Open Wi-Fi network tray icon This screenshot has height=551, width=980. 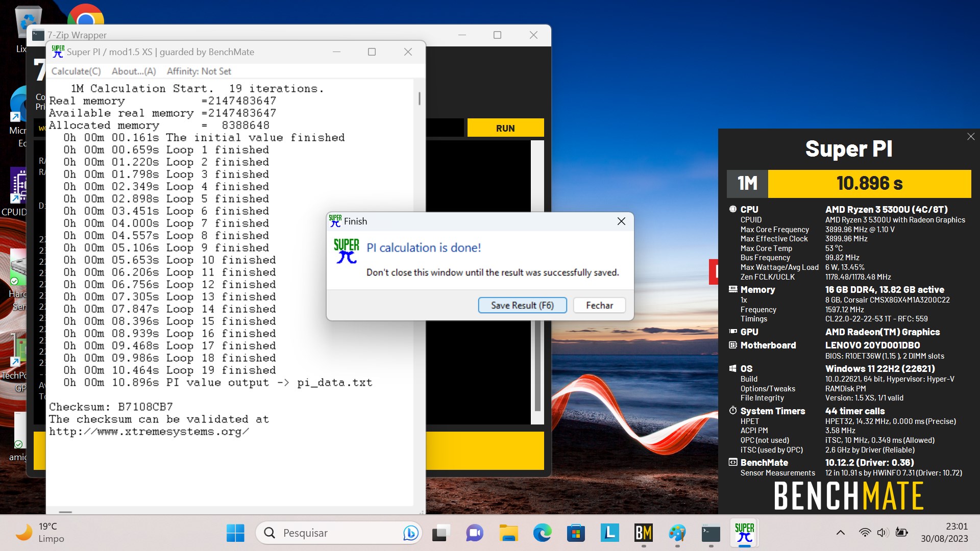(865, 533)
